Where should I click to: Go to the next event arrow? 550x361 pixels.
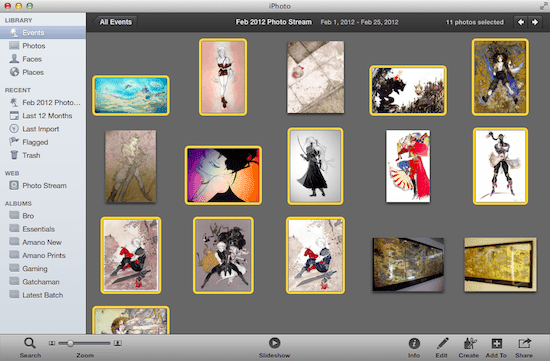[x=535, y=22]
